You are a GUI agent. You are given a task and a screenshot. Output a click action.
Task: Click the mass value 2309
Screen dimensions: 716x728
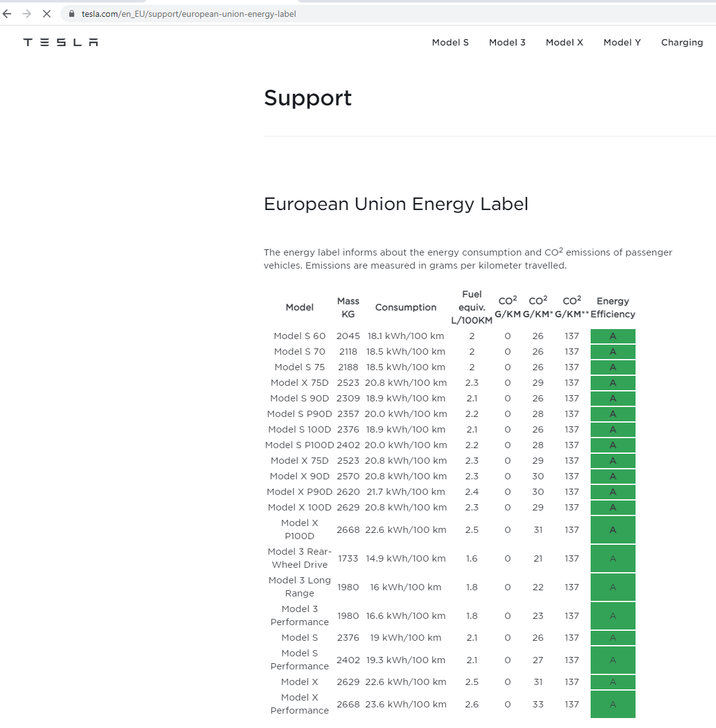point(348,398)
